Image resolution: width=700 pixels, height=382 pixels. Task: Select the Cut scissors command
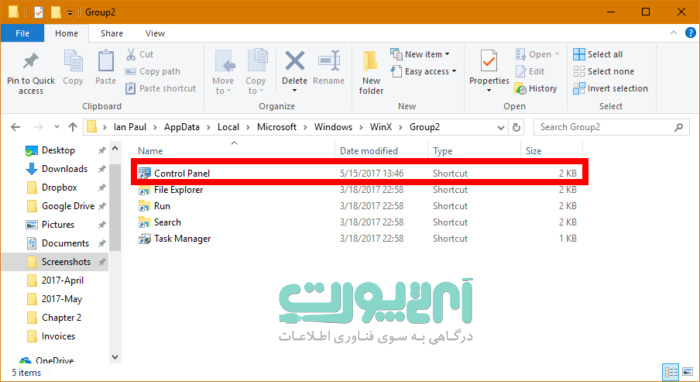click(x=140, y=54)
